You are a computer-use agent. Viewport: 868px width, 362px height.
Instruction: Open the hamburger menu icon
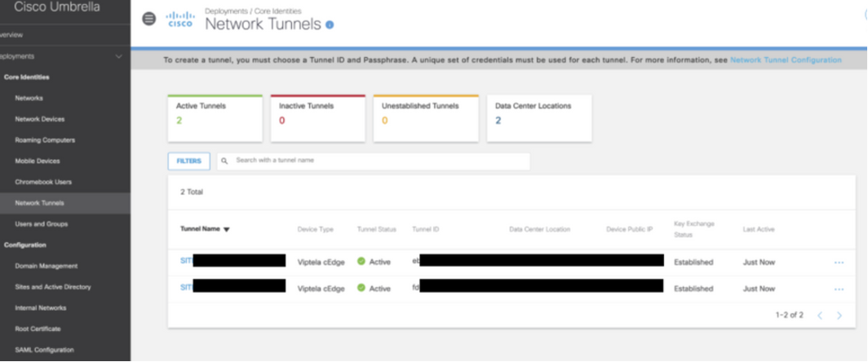coord(149,19)
